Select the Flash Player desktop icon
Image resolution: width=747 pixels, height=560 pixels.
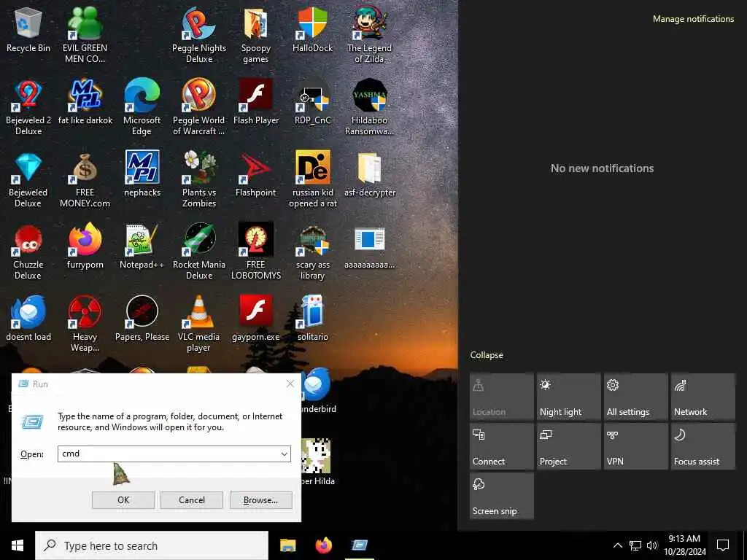coord(256,102)
